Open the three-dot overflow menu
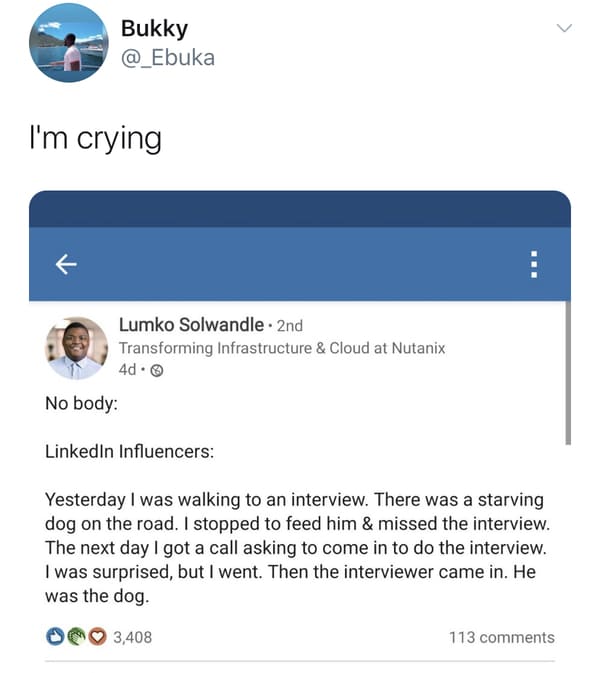 (534, 264)
